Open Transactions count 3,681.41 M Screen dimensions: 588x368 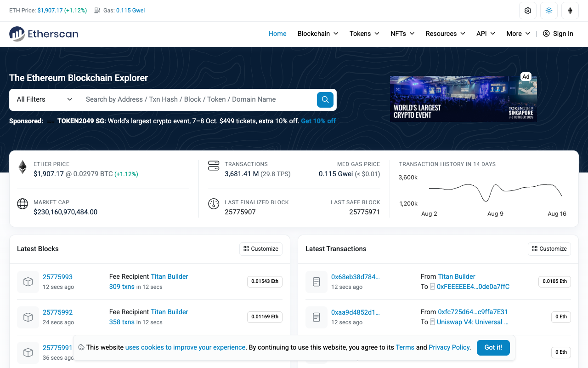point(242,174)
